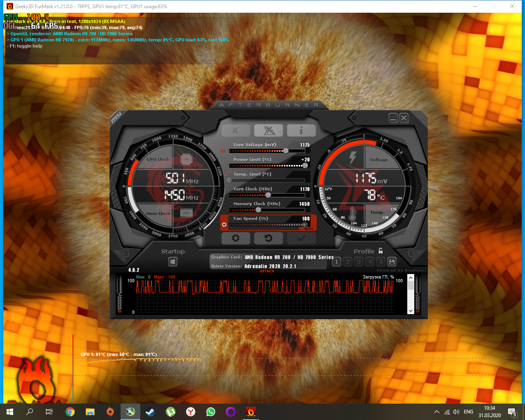Launch Google Chrome from the taskbar
Image resolution: width=525 pixels, height=420 pixels.
[x=70, y=412]
